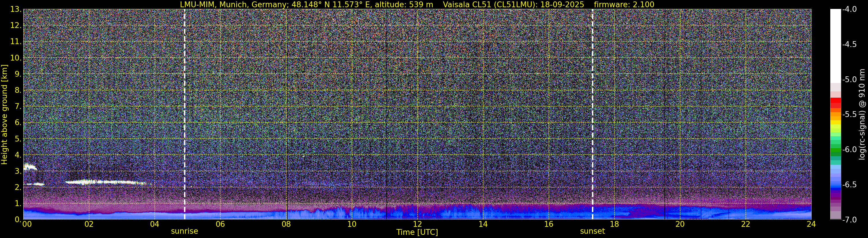Click the height axis tick "1."
The image size is (868, 238).
click(x=18, y=203)
